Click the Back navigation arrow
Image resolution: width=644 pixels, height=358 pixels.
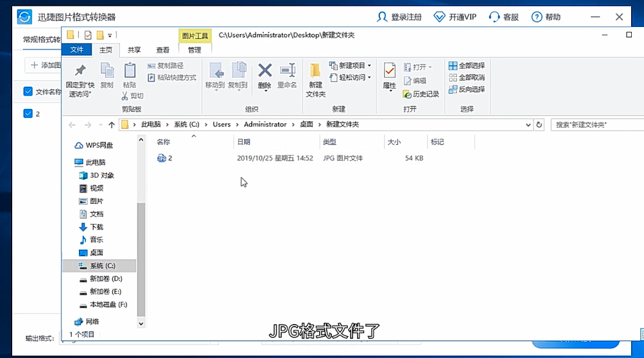click(x=73, y=125)
